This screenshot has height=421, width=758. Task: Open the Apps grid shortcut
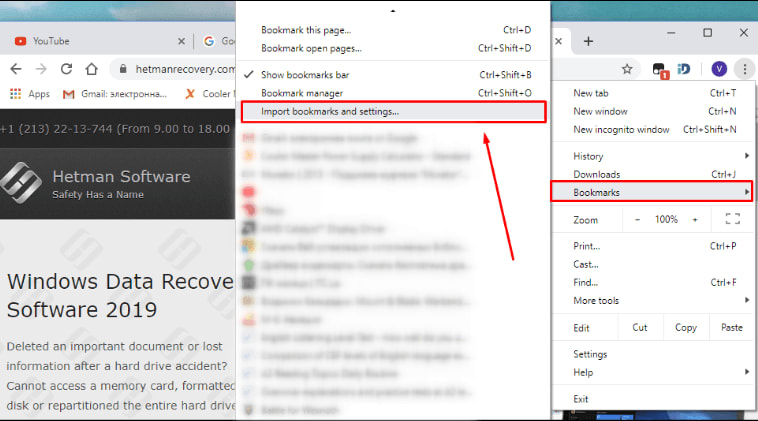pos(30,94)
